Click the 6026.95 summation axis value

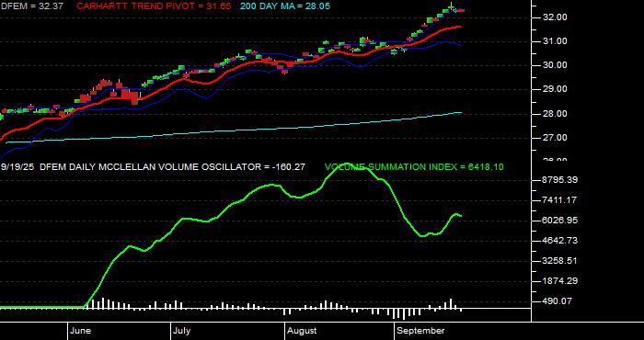(x=560, y=221)
